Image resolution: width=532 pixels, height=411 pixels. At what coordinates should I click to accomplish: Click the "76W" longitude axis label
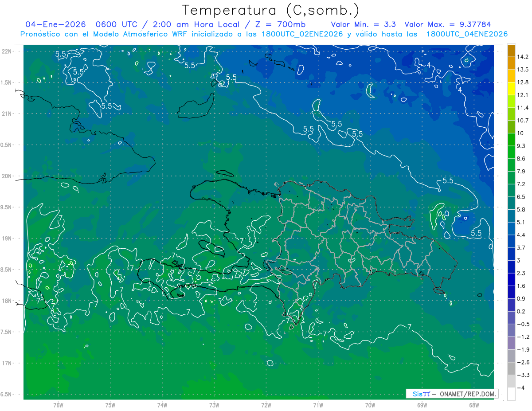pos(58,405)
